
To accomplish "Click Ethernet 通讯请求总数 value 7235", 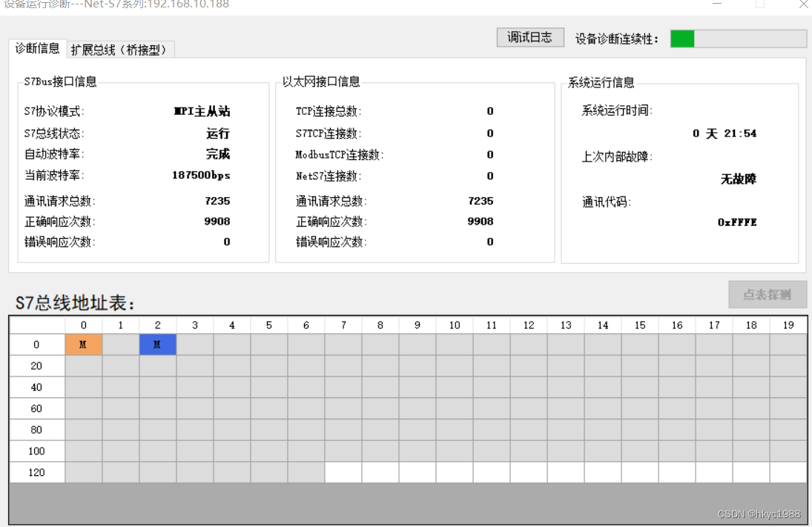I will click(481, 201).
